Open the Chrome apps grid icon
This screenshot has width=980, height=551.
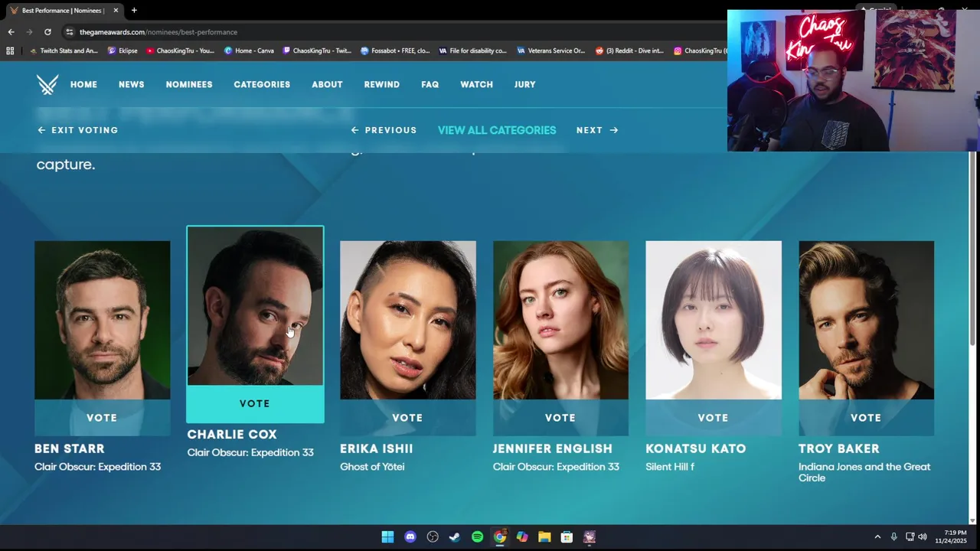click(x=10, y=51)
